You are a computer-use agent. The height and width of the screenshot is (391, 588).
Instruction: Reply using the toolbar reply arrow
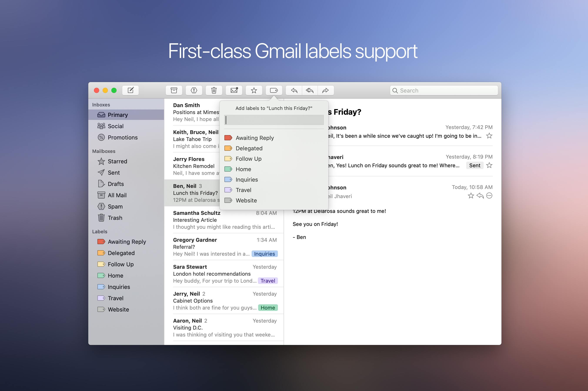point(294,90)
